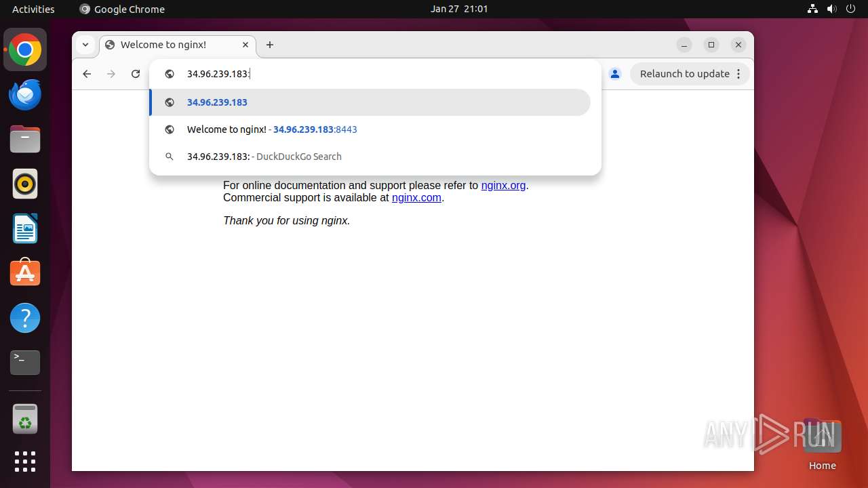Open the Home folder desktop icon

822,444
